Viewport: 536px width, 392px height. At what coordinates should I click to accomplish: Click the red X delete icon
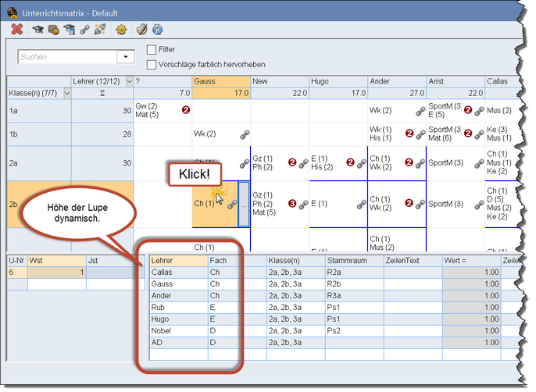(16, 30)
